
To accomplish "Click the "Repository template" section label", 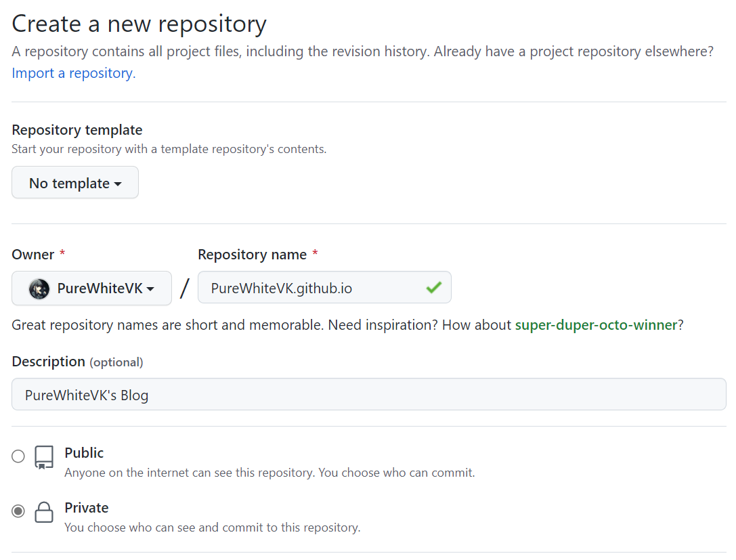I will (x=77, y=130).
